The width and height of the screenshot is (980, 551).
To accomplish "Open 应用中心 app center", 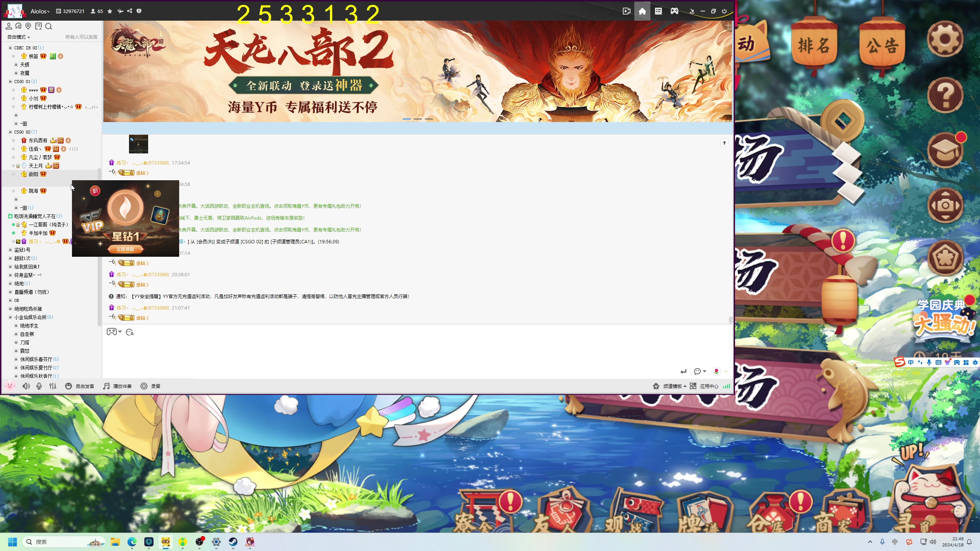I will 704,386.
